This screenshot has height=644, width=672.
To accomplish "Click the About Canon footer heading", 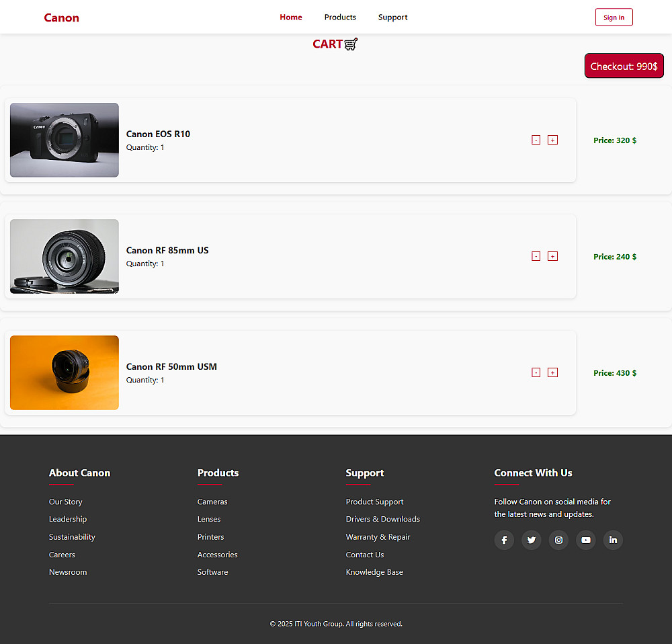I will click(x=80, y=473).
